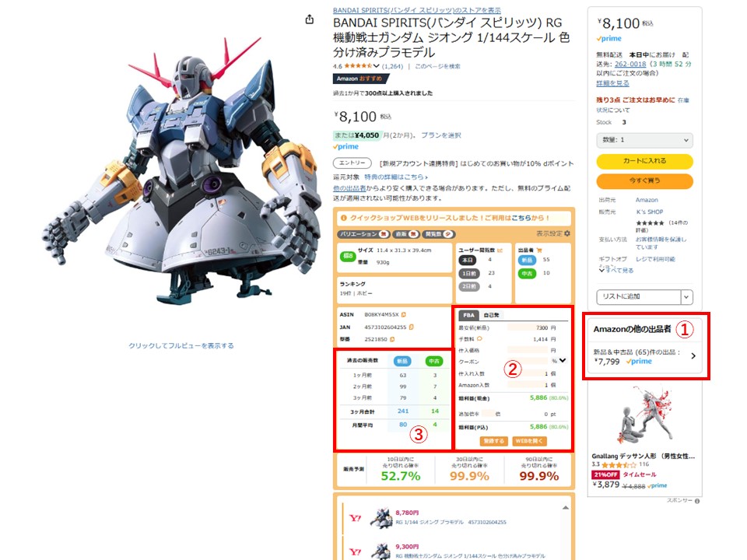Copy the ASIN code with copy icon
This screenshot has width=747, height=560.
[404, 315]
